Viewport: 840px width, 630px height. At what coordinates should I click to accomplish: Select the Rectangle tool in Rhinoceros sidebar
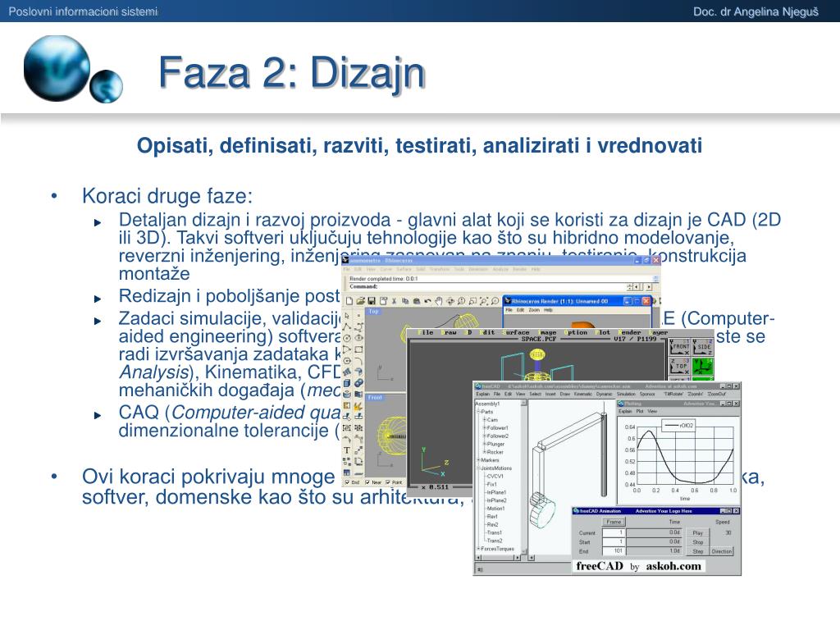[x=358, y=349]
